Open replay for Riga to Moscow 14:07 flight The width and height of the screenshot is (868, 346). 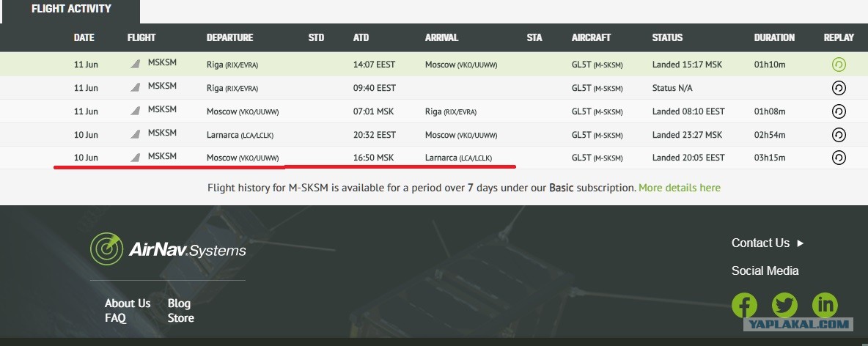click(x=839, y=65)
